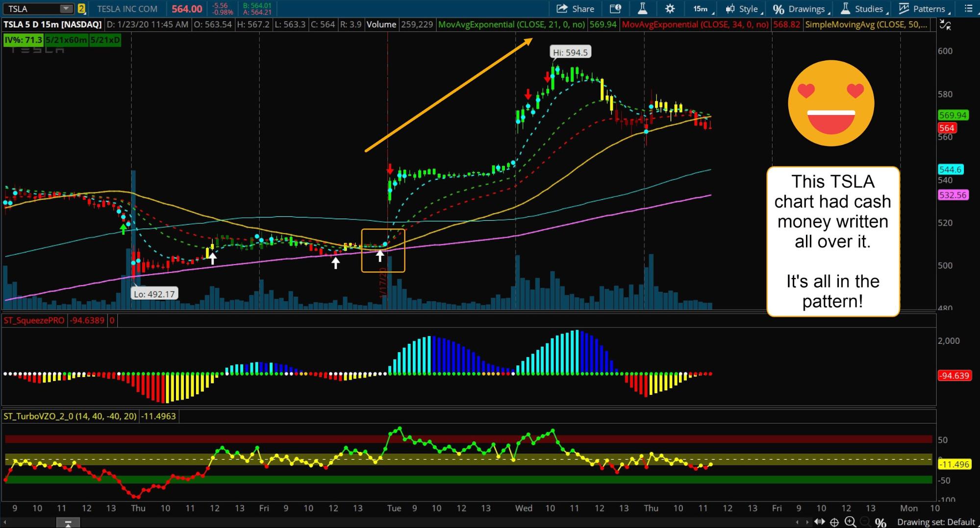Click the IV%: 71.3 green label
Screen dimensions: 980x528
pos(23,40)
